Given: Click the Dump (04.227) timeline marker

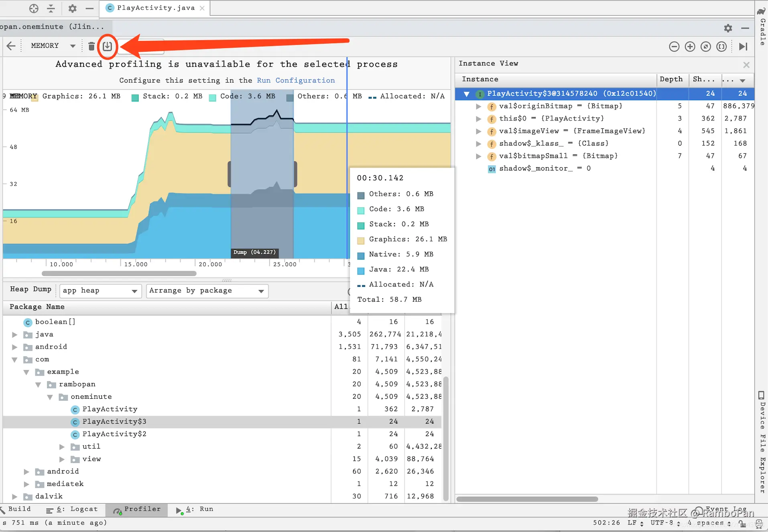Looking at the screenshot, I should [x=255, y=252].
